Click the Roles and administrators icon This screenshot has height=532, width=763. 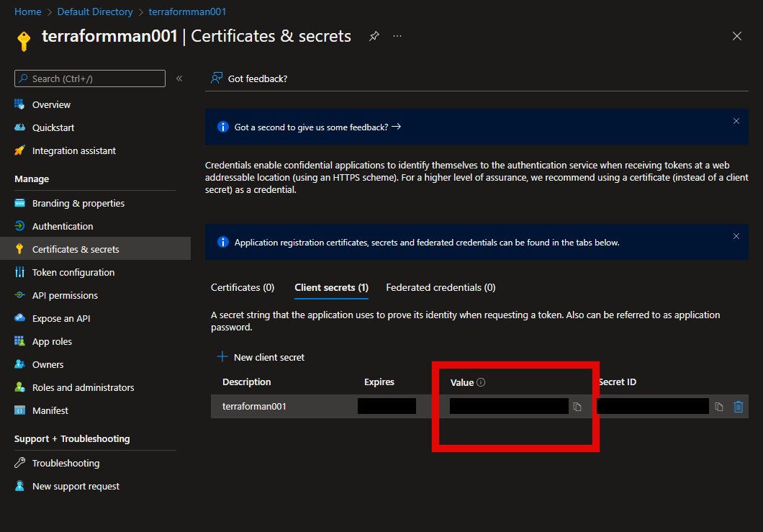(x=19, y=387)
